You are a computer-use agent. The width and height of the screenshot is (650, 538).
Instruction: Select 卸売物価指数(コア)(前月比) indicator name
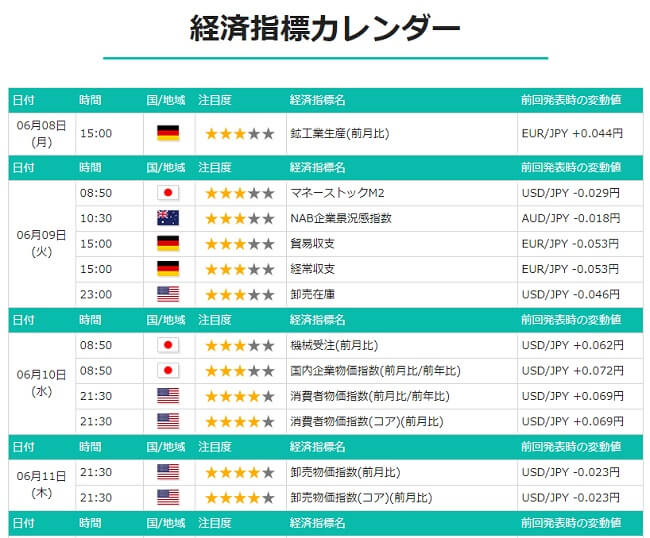click(361, 497)
